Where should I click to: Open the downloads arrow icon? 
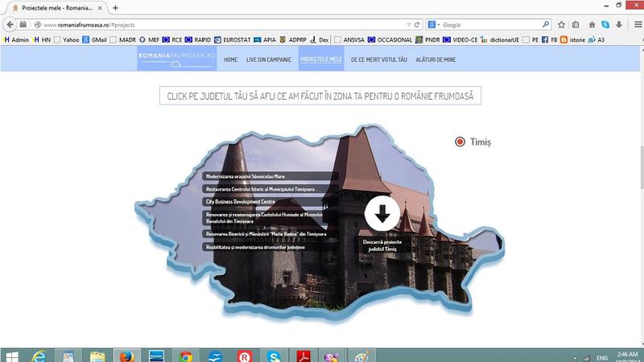tap(619, 25)
